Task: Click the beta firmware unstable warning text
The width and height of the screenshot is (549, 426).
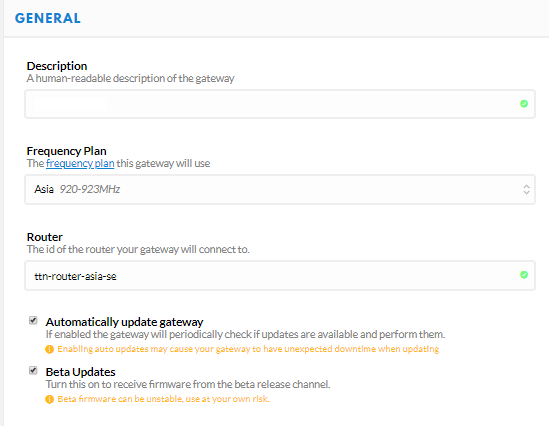Action: (164, 399)
